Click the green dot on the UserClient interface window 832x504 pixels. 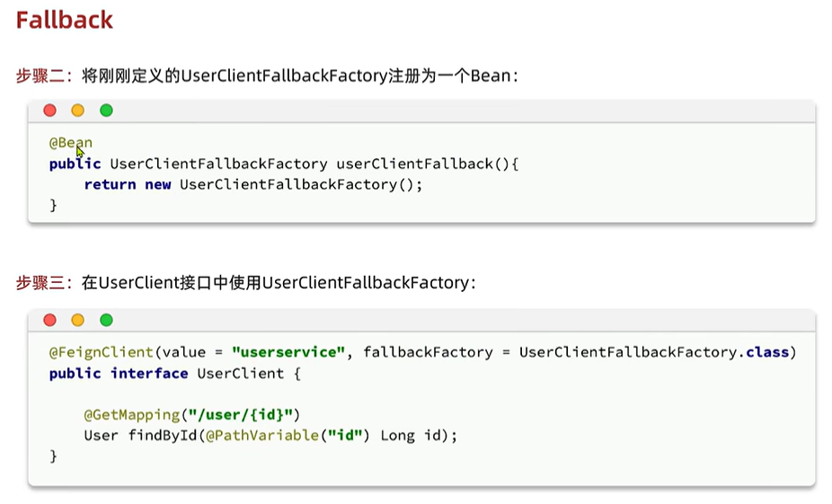(106, 320)
